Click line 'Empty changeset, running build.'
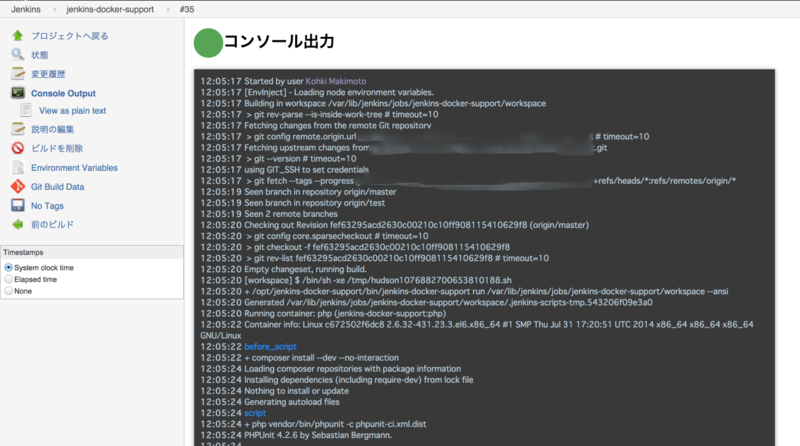This screenshot has width=800, height=446. point(305,269)
